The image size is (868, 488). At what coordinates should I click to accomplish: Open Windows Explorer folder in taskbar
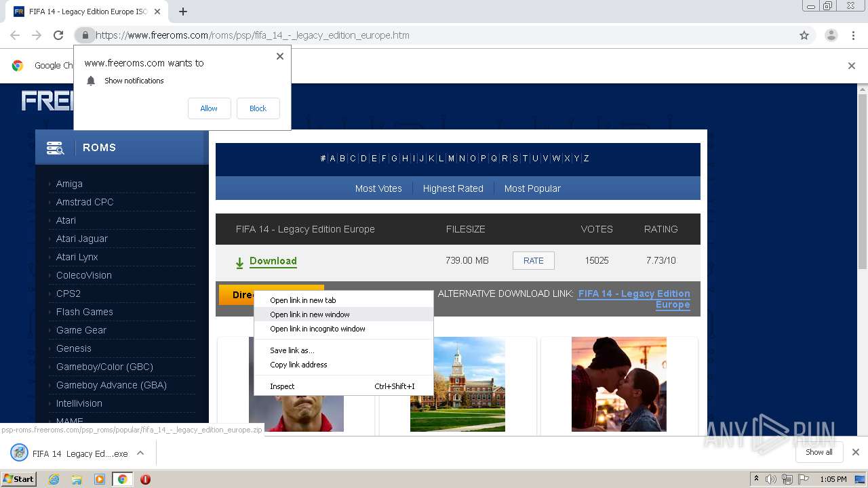(x=77, y=479)
